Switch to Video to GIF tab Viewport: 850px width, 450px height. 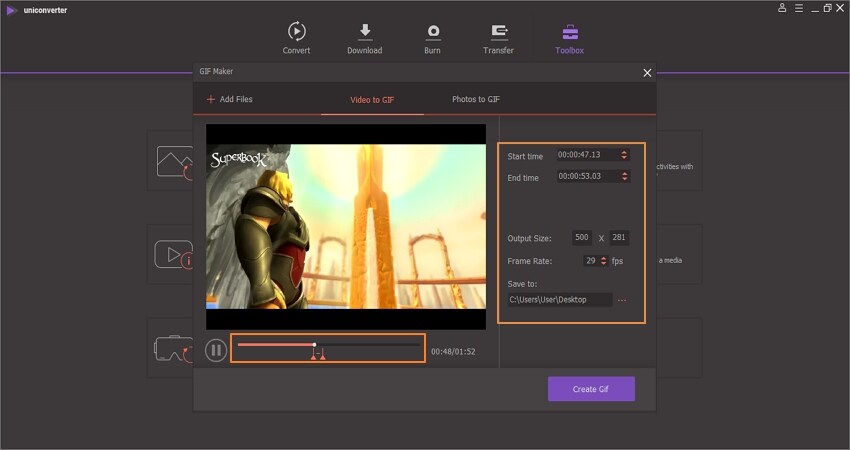click(372, 100)
